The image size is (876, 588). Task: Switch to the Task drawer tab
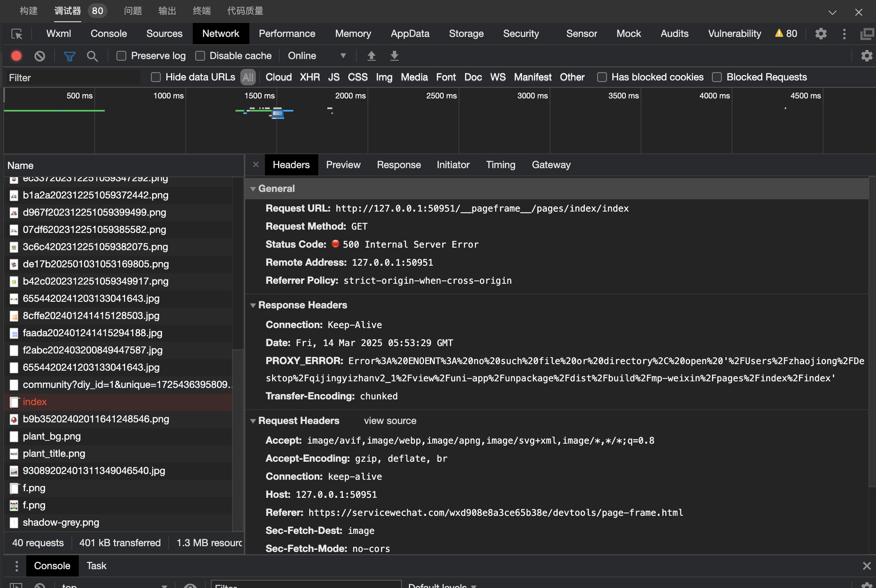[x=96, y=566]
